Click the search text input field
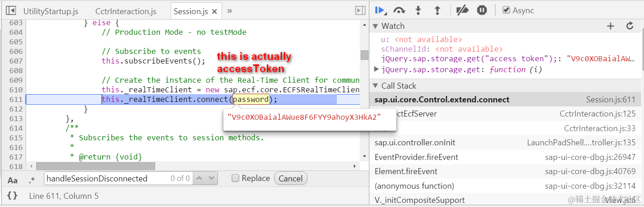 click(119, 178)
